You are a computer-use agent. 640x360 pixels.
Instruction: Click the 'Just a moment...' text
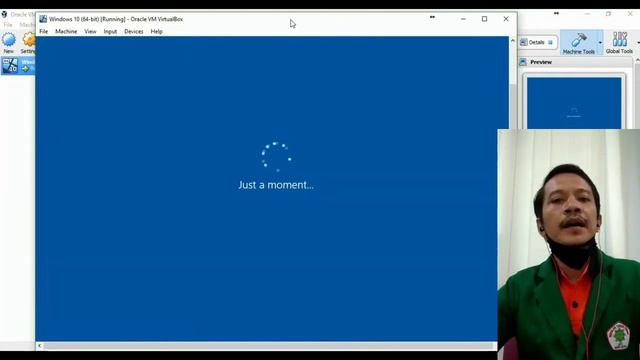point(276,185)
